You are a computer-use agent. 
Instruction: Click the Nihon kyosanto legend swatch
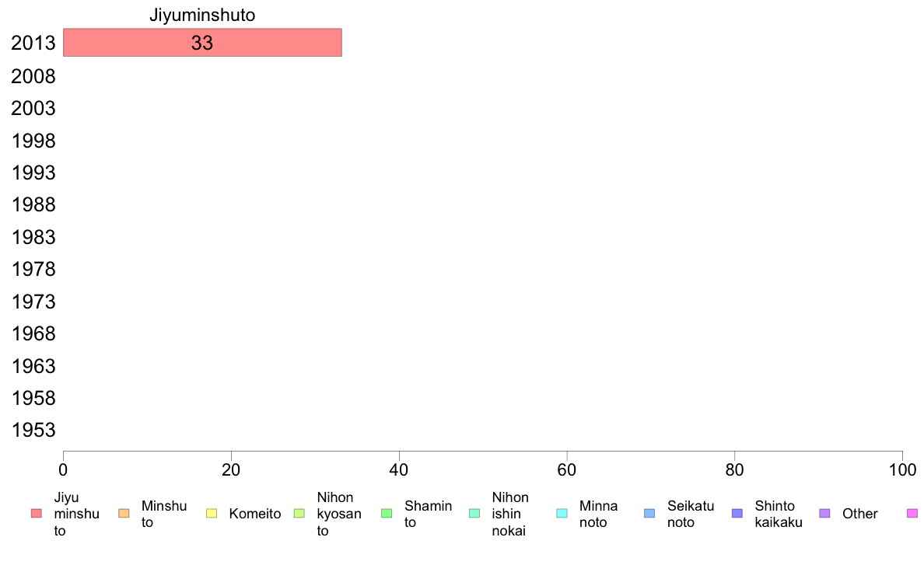(x=299, y=513)
